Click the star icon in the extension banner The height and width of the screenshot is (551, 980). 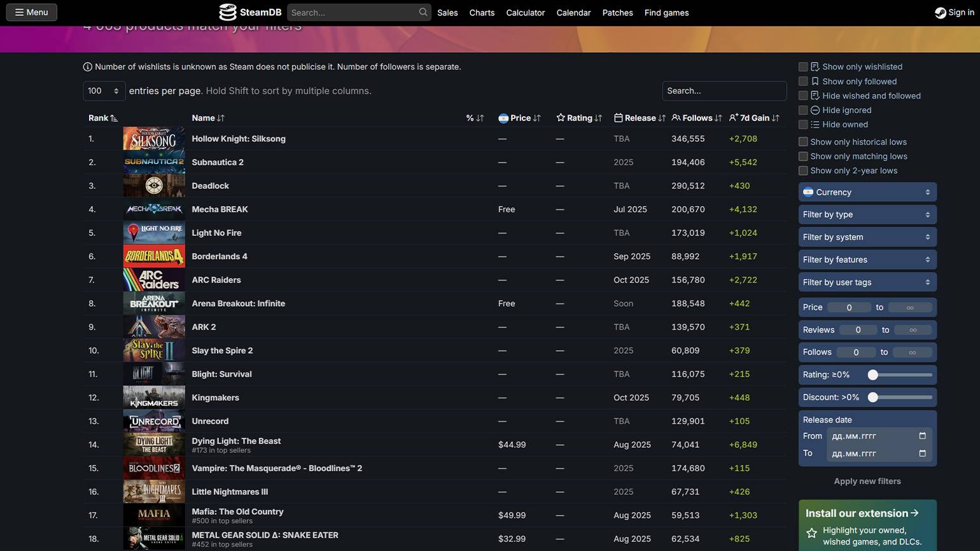[811, 533]
